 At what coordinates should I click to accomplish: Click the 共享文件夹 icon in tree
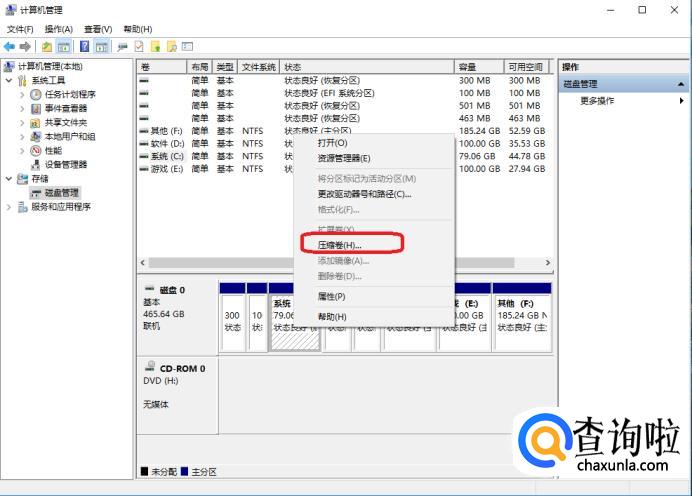pyautogui.click(x=36, y=123)
